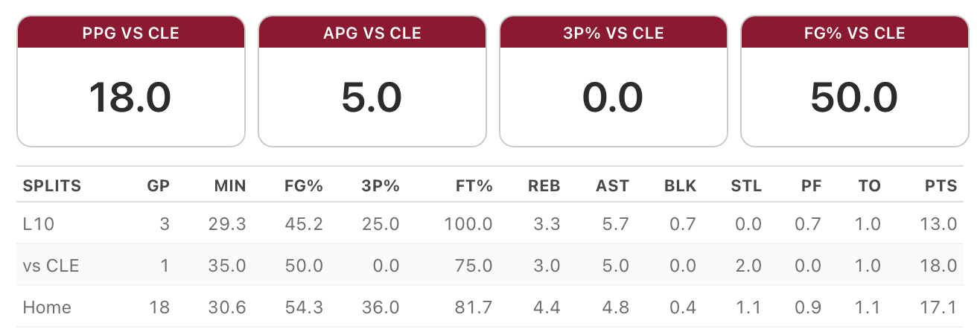Click the SPLITS column header
Viewport: 980px width, 329px height.
[52, 186]
